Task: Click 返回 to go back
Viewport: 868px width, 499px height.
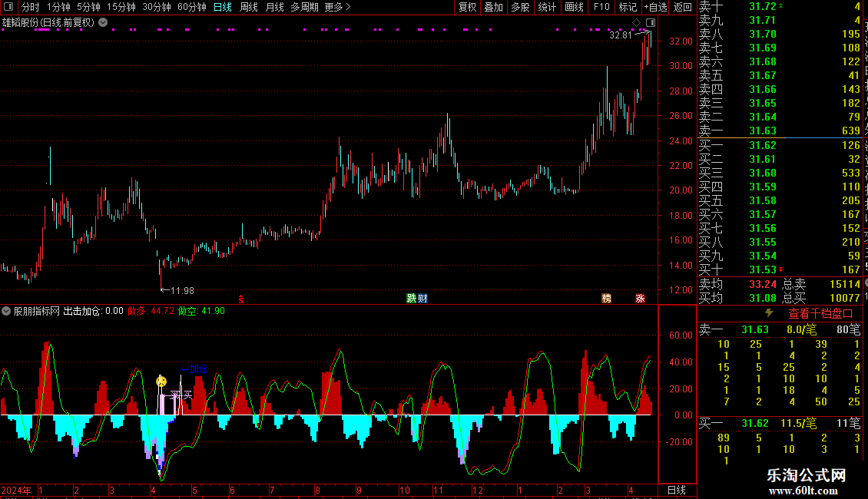Action: [683, 7]
